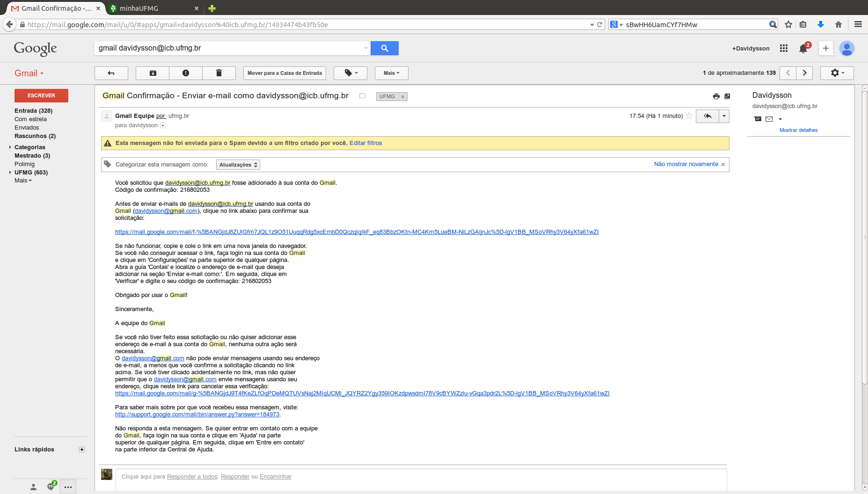The image size is (868, 494).
Task: Click Mostrar detalhes in contact panel
Action: tap(798, 131)
